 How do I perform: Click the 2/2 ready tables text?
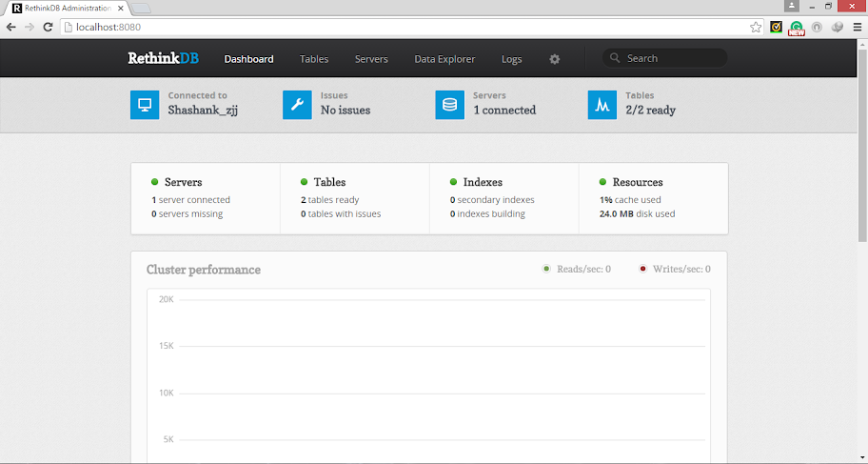[x=650, y=110]
